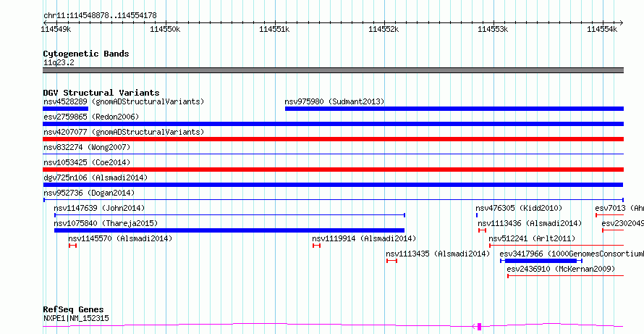Click the 114549k ruler position
This screenshot has height=334, width=644.
click(57, 29)
